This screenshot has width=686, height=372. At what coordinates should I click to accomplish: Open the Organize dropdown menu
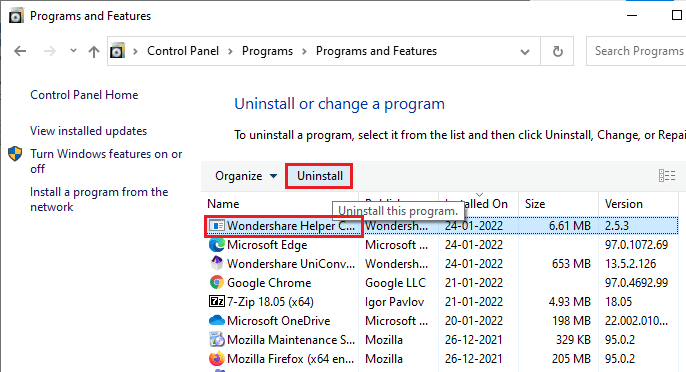tap(246, 176)
